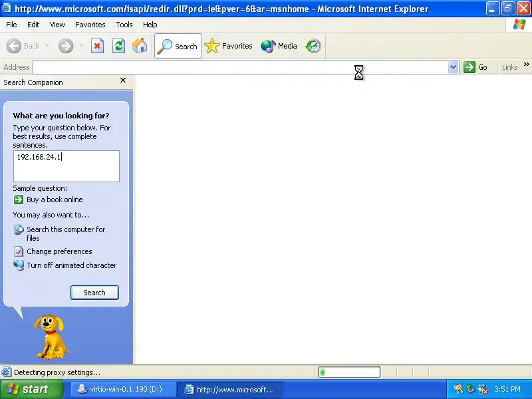Click the IE page icon in title bar

(7, 7)
